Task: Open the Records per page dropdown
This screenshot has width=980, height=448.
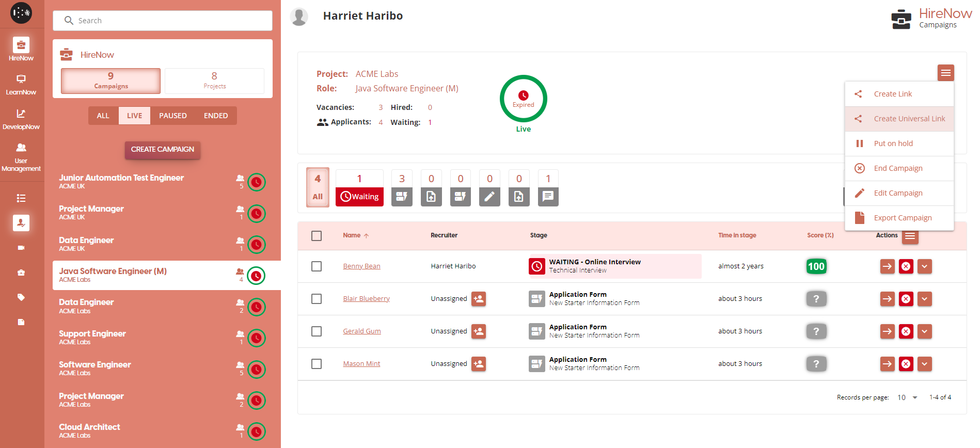Action: click(x=907, y=397)
